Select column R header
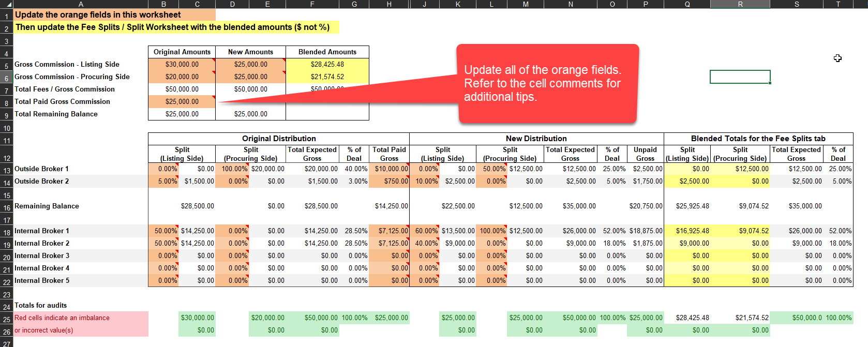The image size is (868, 347). coord(740,4)
